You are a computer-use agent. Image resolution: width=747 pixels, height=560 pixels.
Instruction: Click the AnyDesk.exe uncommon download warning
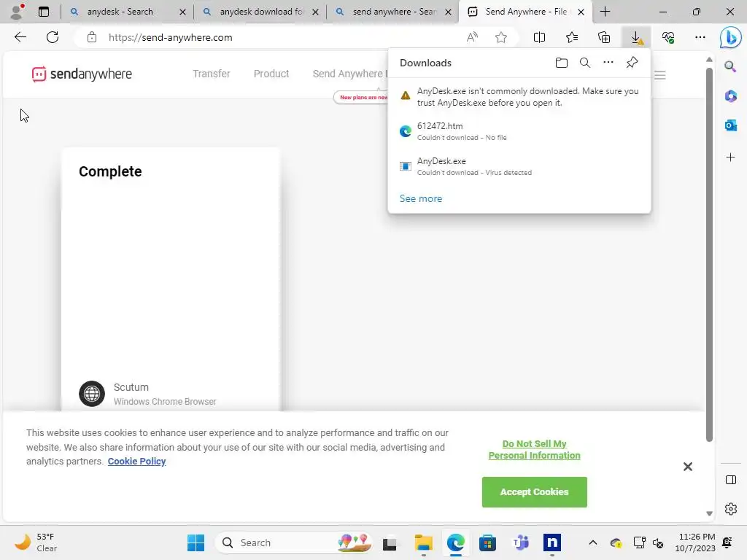[x=519, y=97]
